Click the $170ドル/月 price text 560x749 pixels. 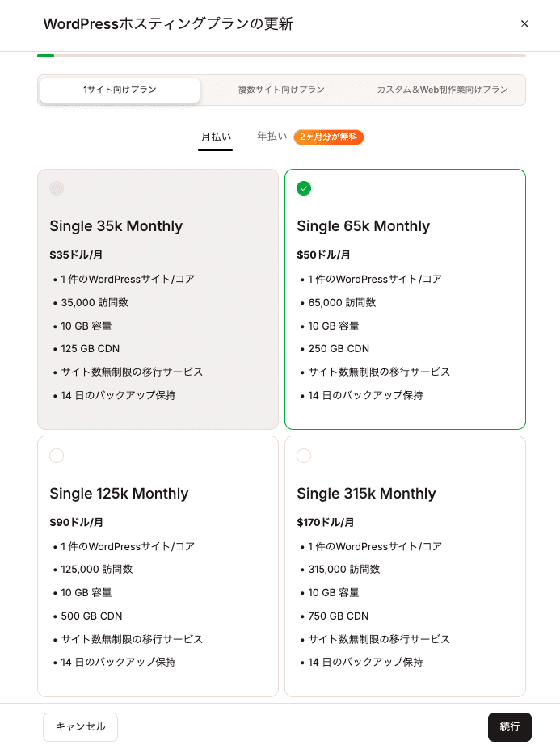[x=326, y=522]
